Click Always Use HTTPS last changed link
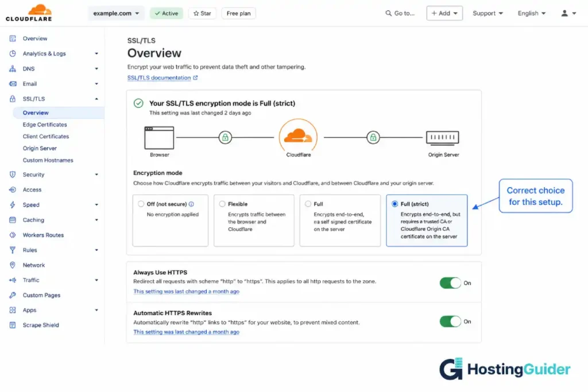This screenshot has width=588, height=392. (187, 291)
